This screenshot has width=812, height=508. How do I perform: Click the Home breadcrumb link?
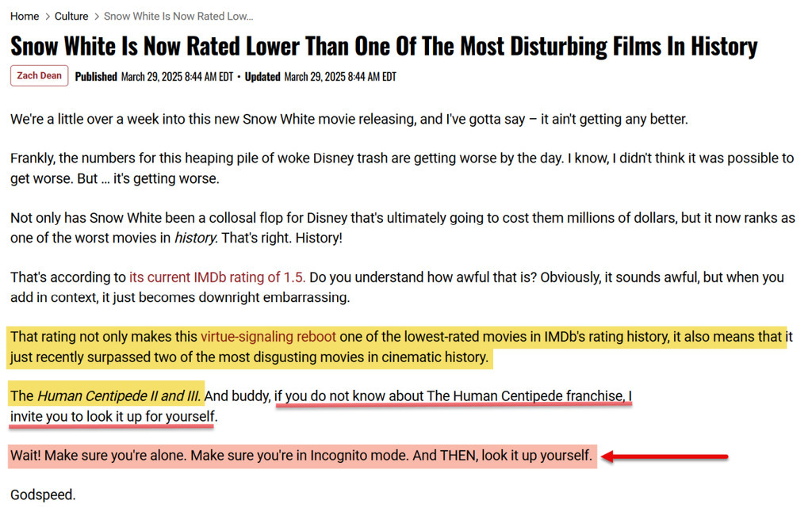coord(25,16)
